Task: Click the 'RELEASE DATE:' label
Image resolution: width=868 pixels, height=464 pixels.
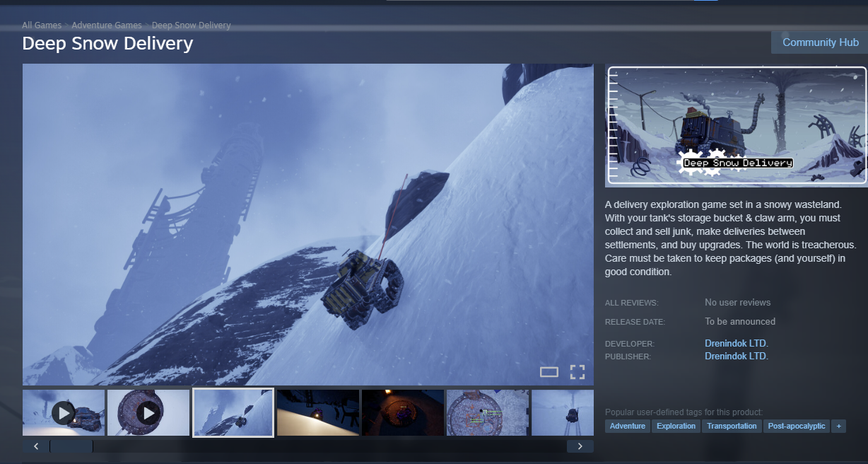Action: point(635,322)
